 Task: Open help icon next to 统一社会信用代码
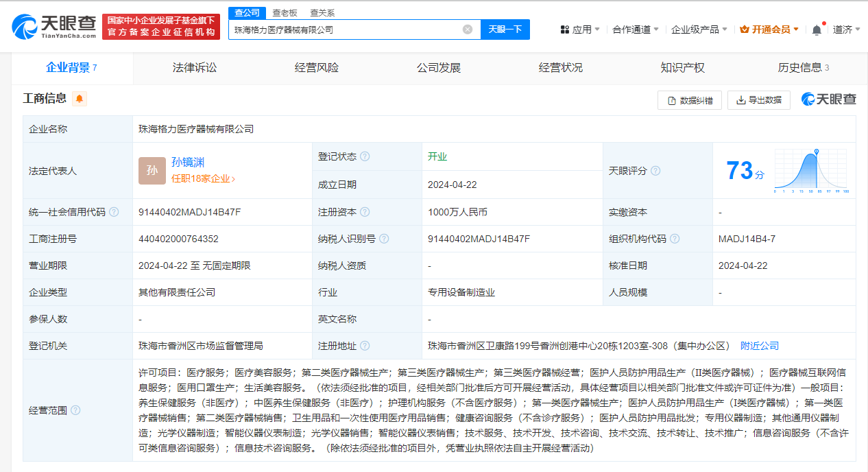tap(114, 212)
